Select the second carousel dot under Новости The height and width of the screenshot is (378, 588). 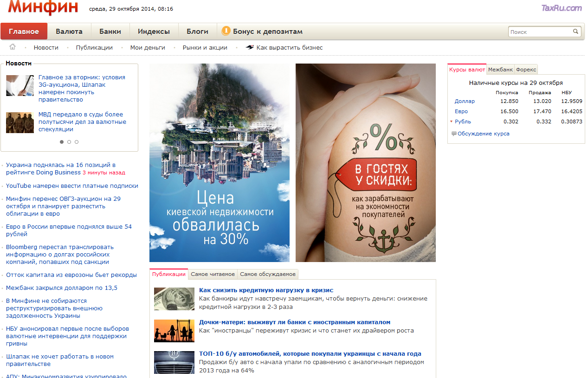[x=69, y=142]
